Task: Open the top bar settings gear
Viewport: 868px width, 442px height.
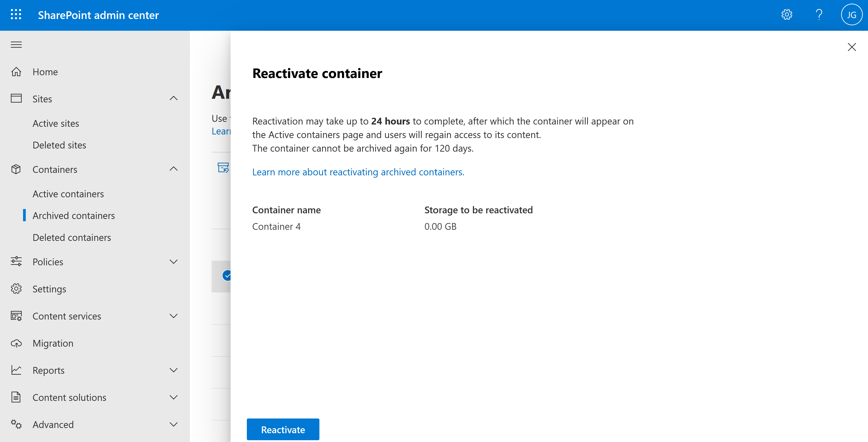Action: coord(786,14)
